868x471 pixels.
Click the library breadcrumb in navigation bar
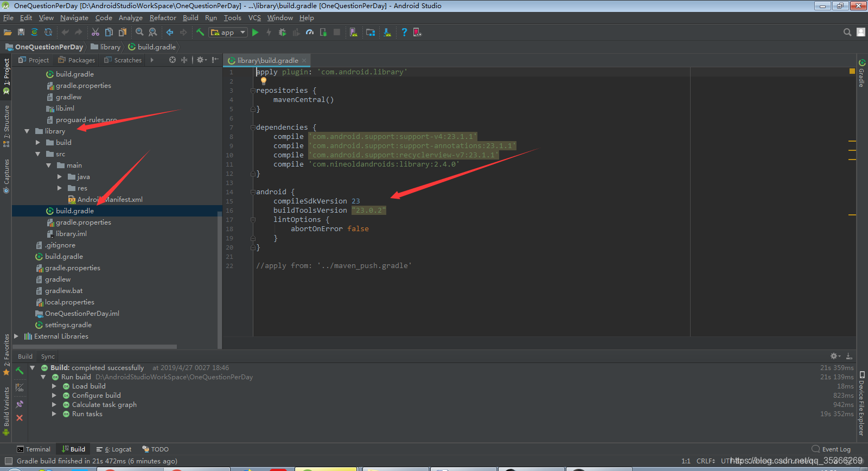point(106,47)
